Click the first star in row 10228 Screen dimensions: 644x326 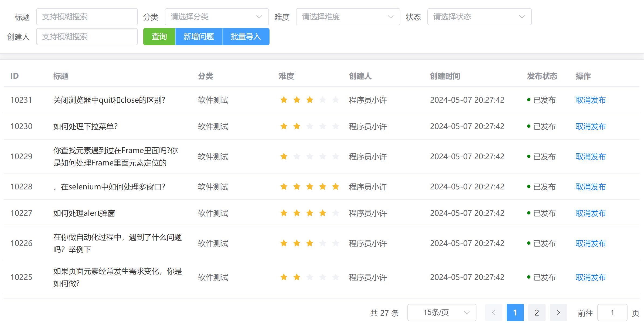(x=284, y=187)
